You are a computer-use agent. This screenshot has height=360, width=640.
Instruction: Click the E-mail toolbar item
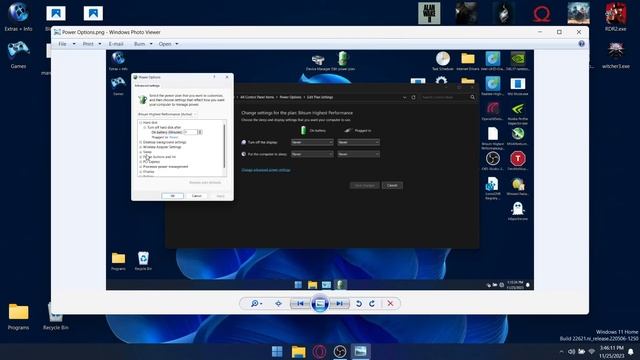click(x=116, y=44)
